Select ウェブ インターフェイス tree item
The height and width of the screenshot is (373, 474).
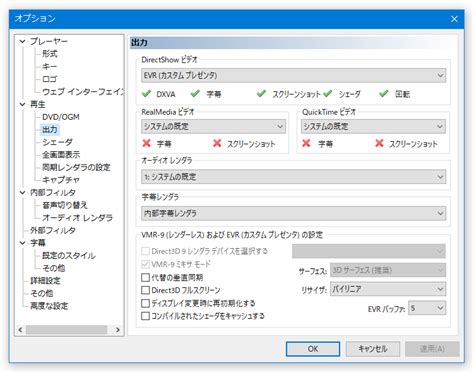(82, 92)
